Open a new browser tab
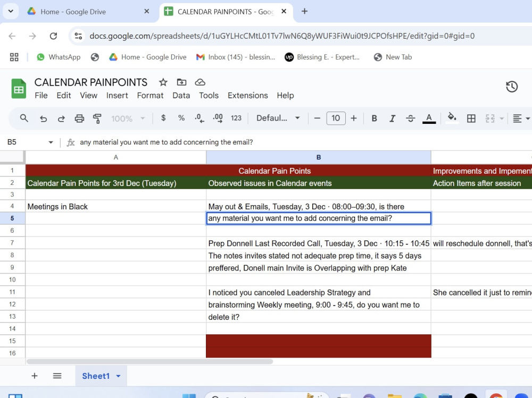The image size is (532, 398). [x=304, y=11]
